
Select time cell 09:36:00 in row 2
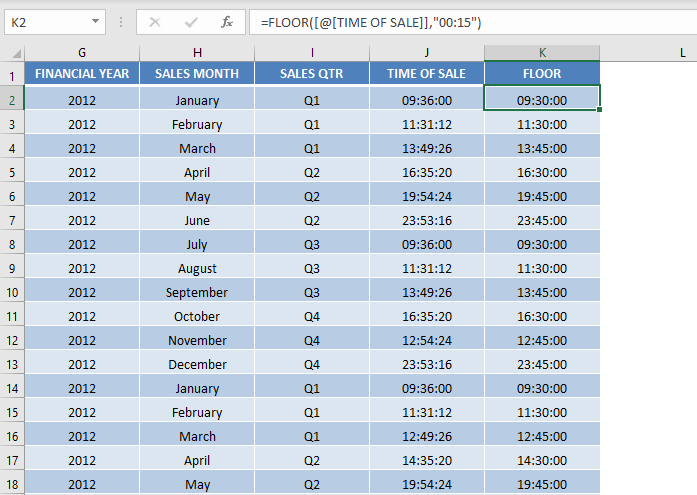tap(427, 98)
